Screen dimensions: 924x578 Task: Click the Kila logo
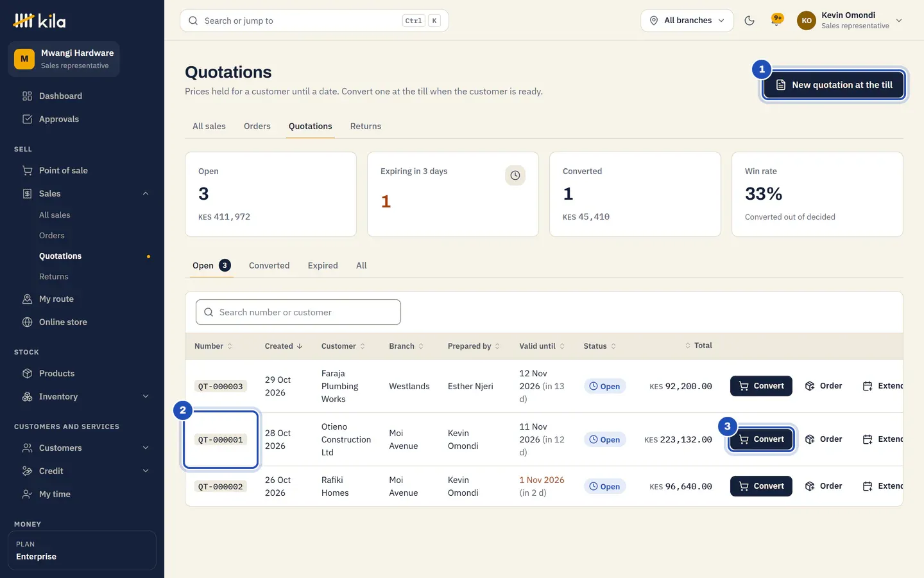tap(40, 21)
